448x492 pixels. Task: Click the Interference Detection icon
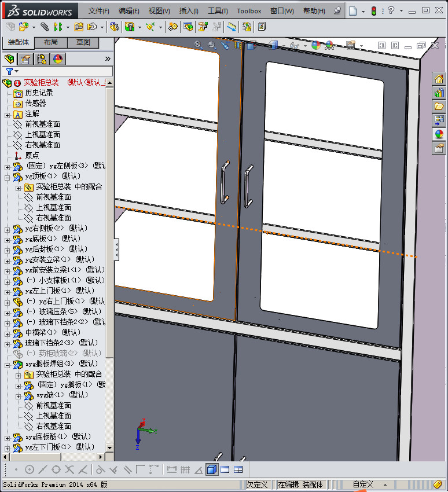click(x=232, y=27)
